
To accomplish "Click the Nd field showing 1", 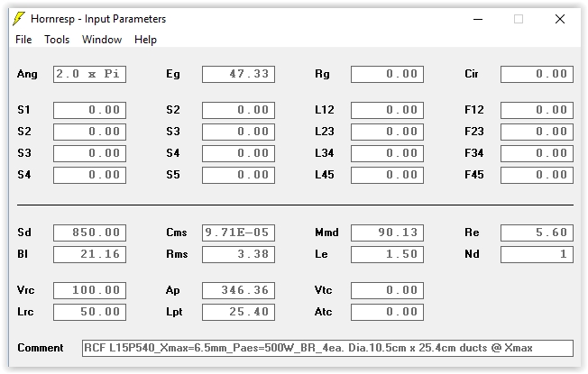I will coord(537,254).
